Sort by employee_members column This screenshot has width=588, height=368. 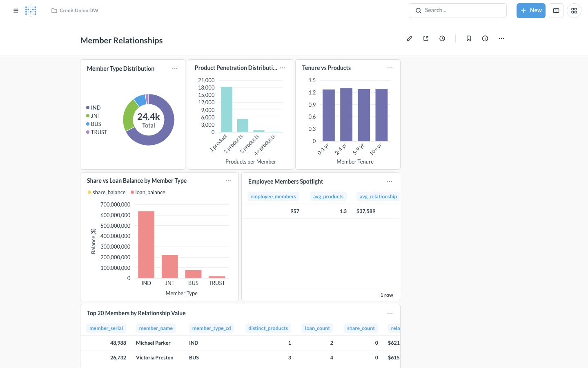point(273,197)
